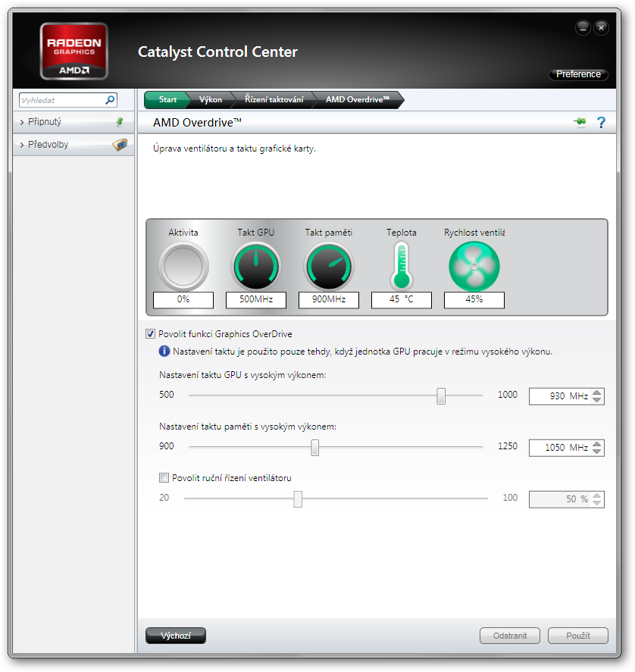
Task: Decrease memory clock with down arrow
Action: pos(597,452)
